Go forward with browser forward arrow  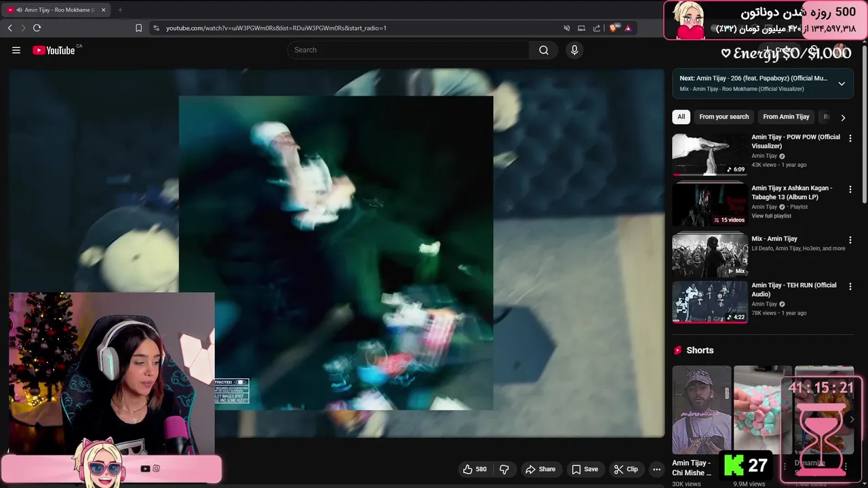[x=22, y=28]
